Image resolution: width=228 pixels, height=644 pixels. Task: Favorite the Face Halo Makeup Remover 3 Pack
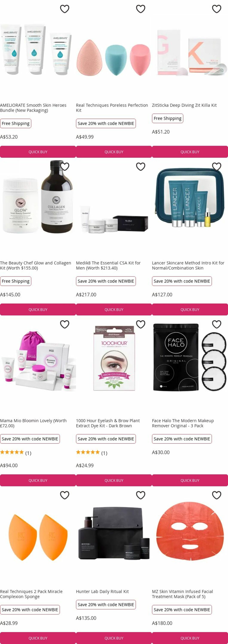pos(216,324)
